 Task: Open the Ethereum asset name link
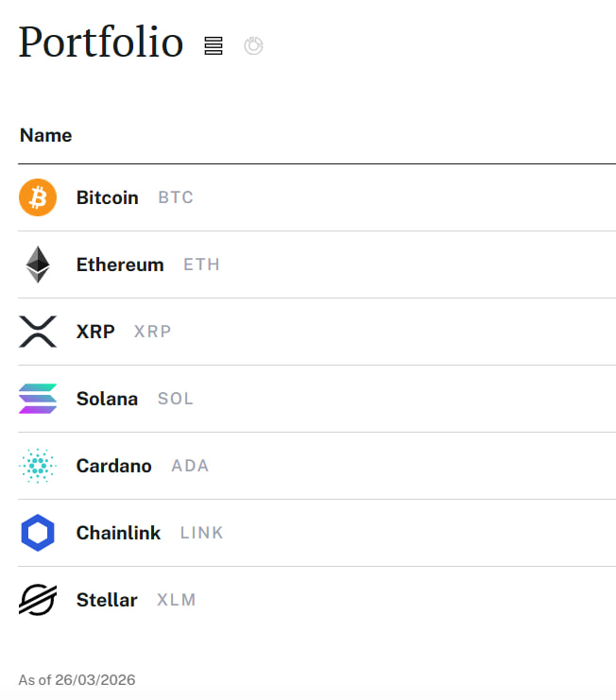(x=120, y=265)
